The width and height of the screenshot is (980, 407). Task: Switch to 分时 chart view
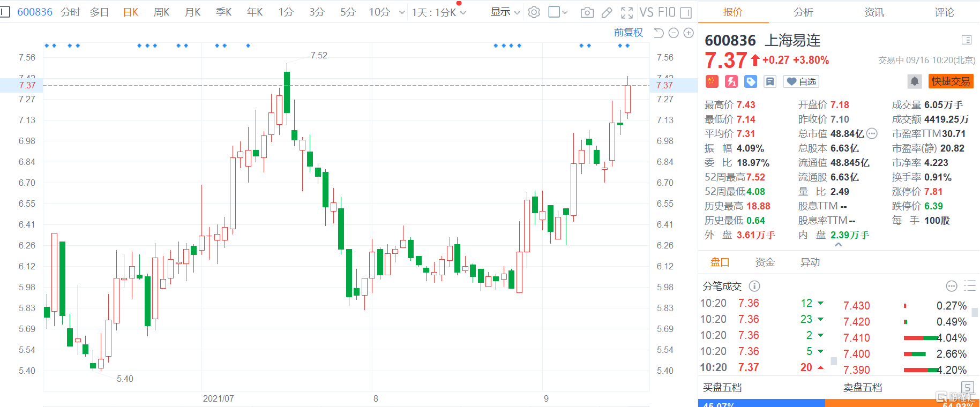pyautogui.click(x=71, y=12)
